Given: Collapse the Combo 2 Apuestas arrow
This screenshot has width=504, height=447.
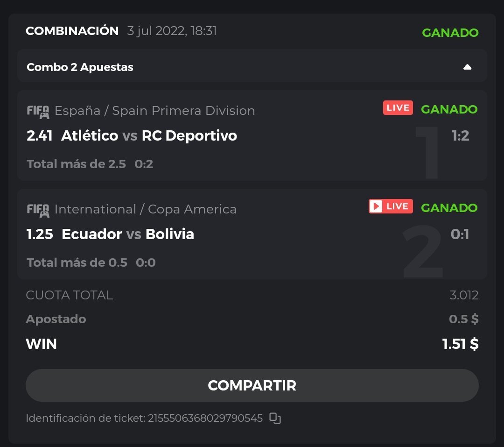Looking at the screenshot, I should [x=467, y=67].
